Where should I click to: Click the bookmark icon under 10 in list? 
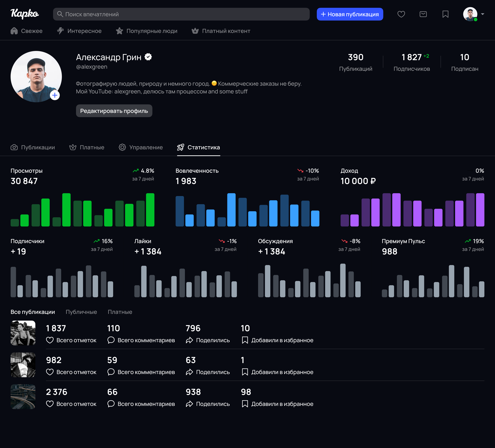coord(245,340)
